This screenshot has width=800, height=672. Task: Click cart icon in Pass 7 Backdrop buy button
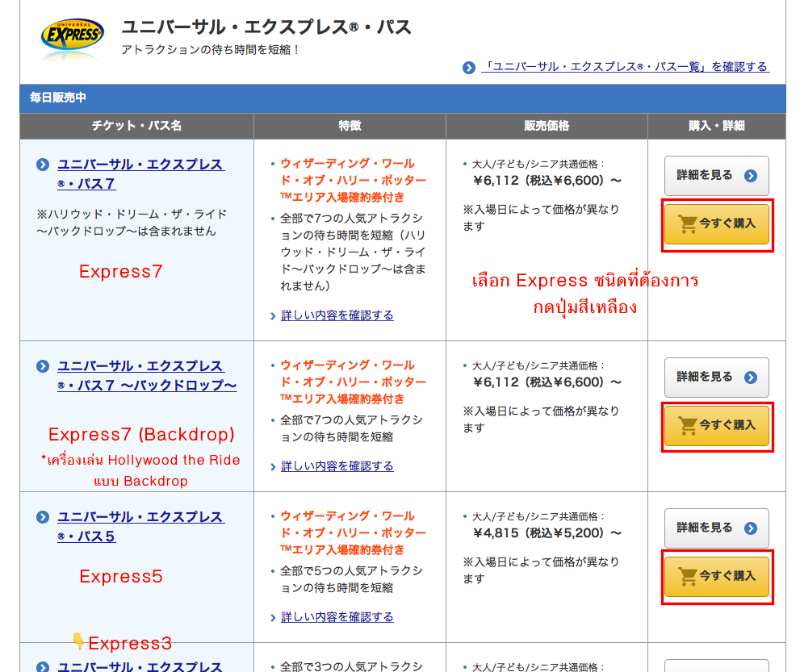click(687, 426)
